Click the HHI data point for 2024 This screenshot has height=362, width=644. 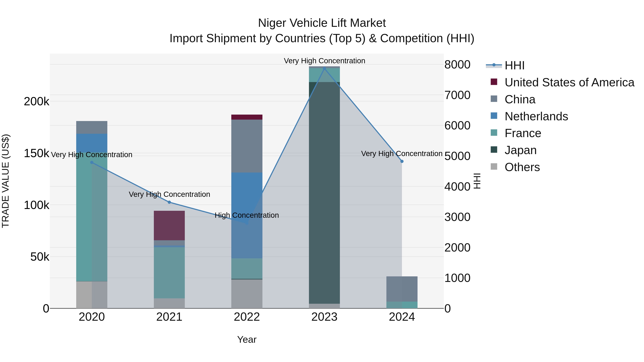tap(402, 161)
